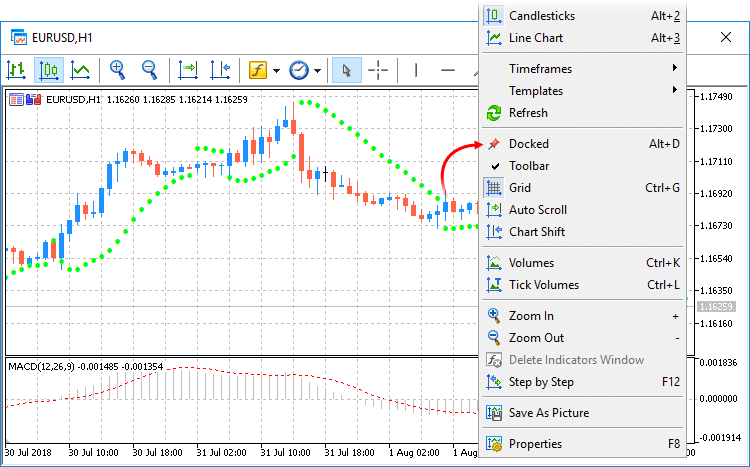This screenshot has width=750, height=467.
Task: Click Step by Step menu entry
Action: tap(583, 382)
